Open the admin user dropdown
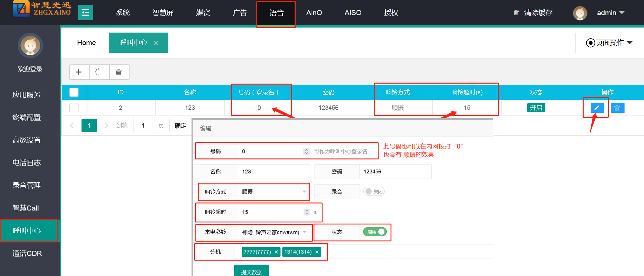644x276 pixels. (610, 13)
